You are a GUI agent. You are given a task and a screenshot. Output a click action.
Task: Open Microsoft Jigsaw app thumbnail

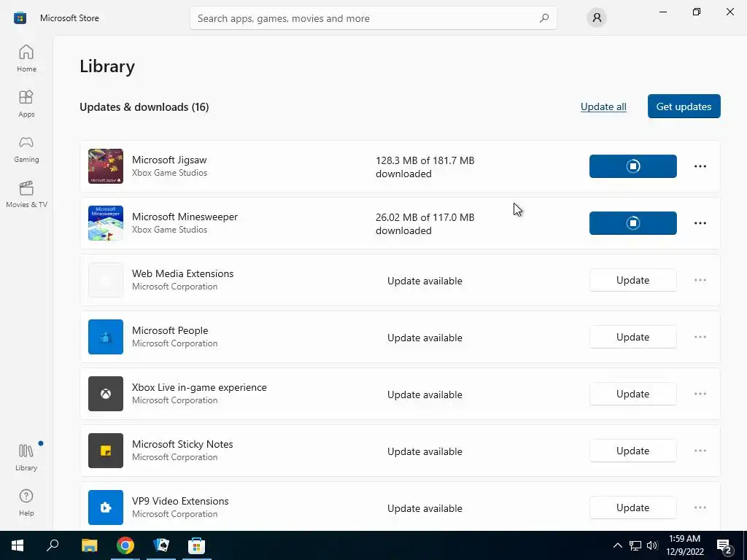pos(106,166)
